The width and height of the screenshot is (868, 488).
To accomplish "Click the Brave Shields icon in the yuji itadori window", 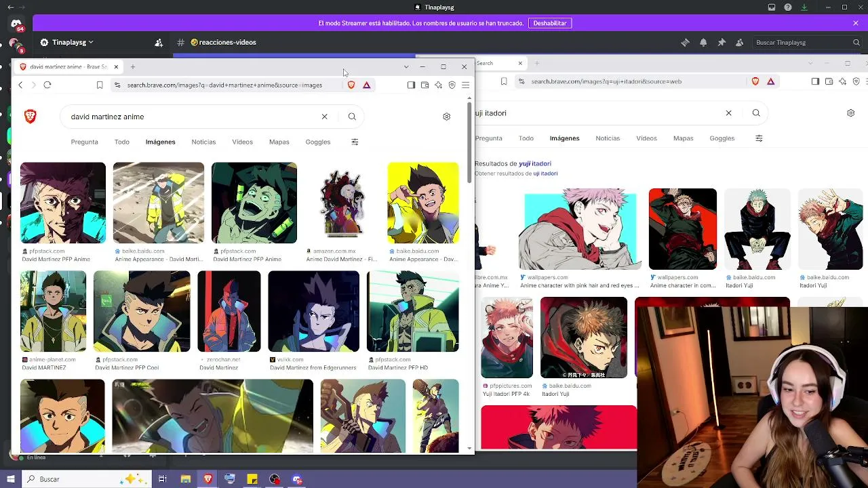I will (x=755, y=81).
